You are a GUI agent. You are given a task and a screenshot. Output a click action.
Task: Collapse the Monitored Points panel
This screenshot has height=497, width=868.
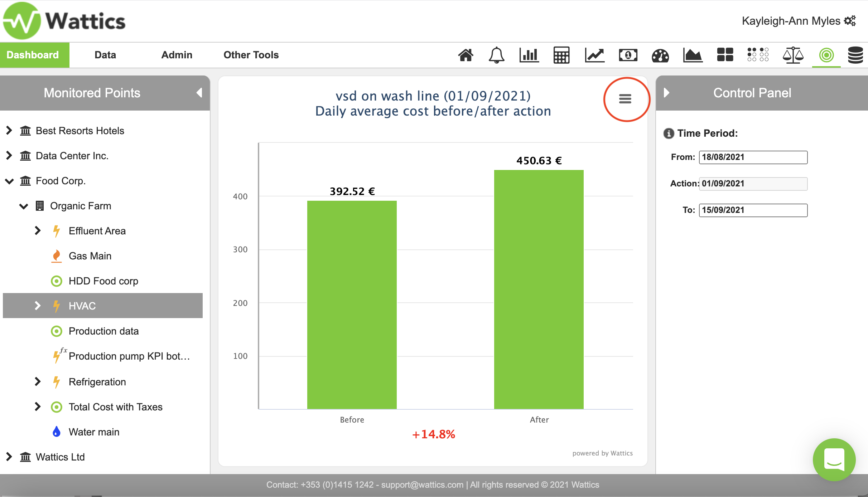(199, 93)
